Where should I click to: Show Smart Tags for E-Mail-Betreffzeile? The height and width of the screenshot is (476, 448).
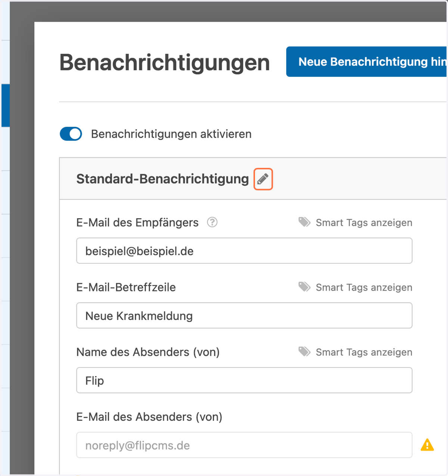pos(364,288)
